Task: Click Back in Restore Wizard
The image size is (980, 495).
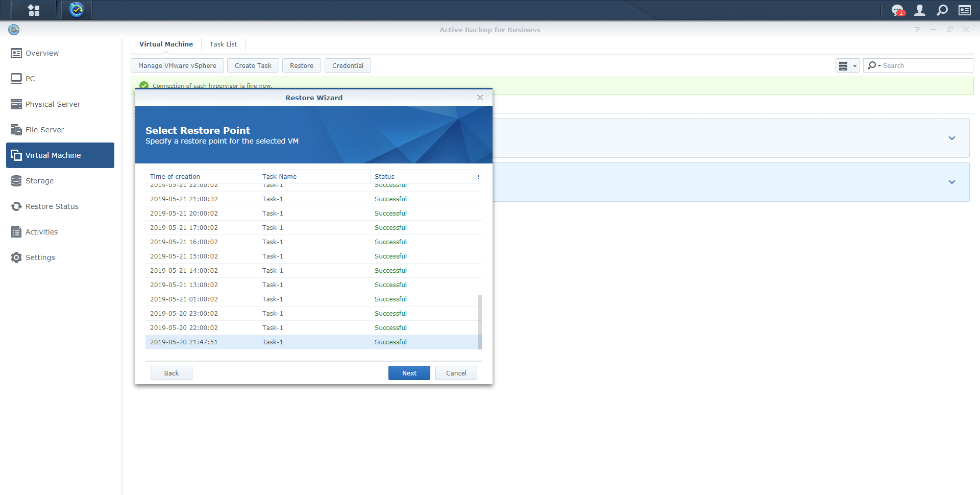Action: pyautogui.click(x=171, y=373)
